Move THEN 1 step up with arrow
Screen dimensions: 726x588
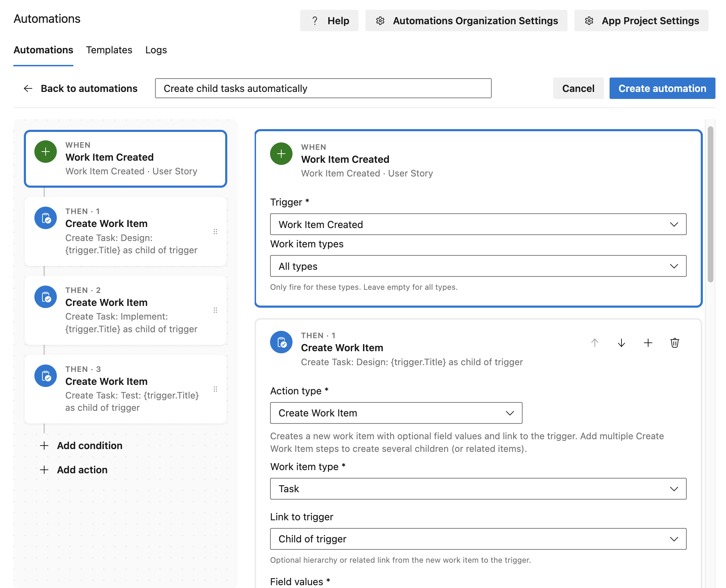(595, 343)
